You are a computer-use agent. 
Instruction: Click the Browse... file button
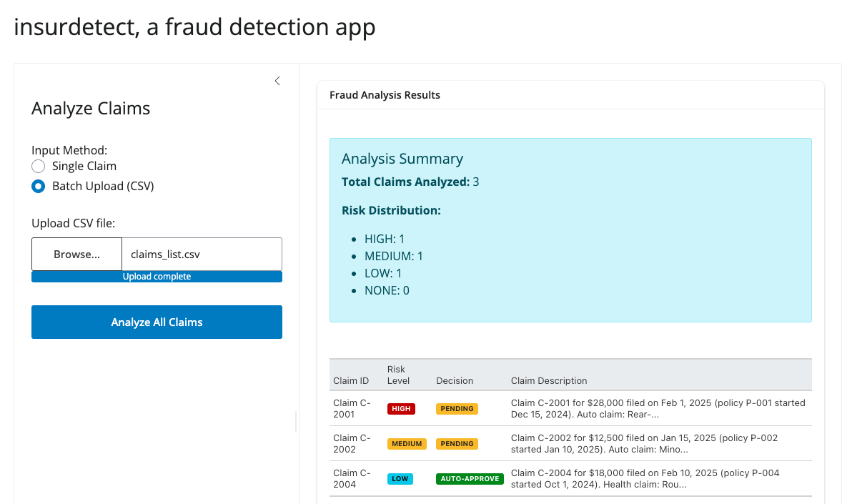[76, 255]
